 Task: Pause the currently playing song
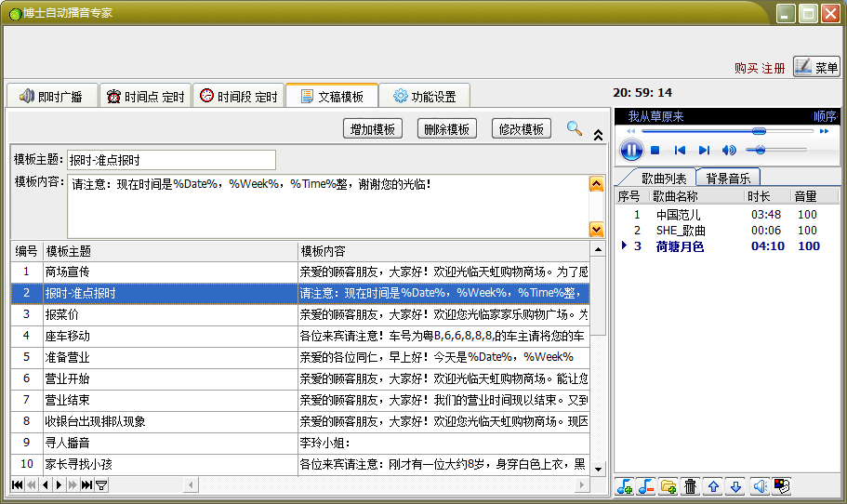[x=630, y=150]
